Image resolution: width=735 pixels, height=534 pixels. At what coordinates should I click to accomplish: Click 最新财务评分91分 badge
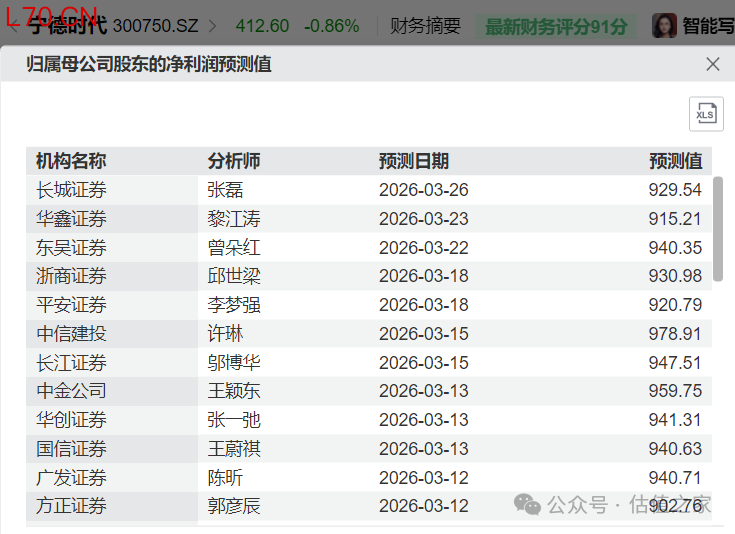click(x=556, y=26)
